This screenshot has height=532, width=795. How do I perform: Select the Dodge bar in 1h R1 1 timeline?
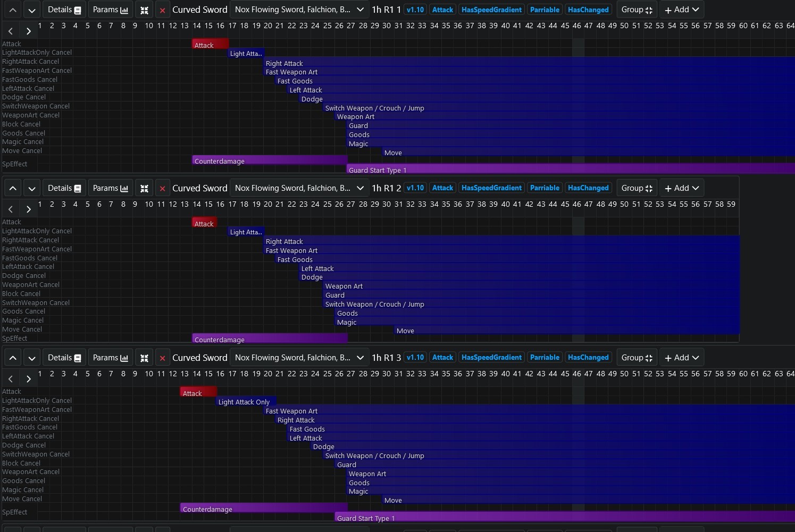tap(547, 99)
